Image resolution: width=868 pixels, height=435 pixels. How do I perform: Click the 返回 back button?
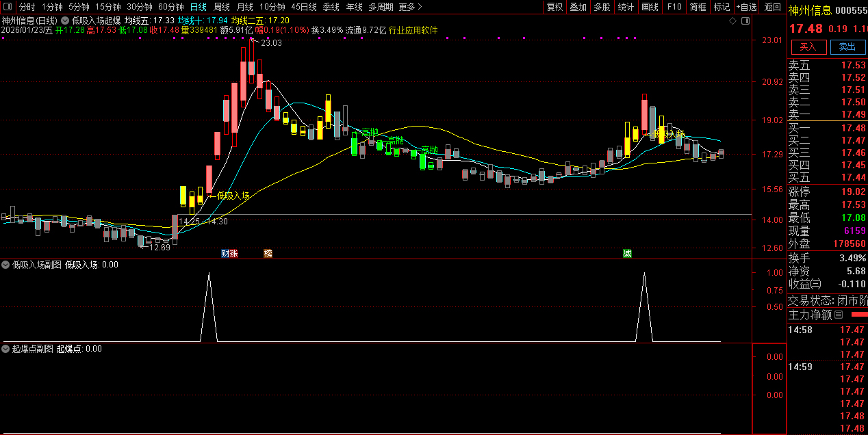pyautogui.click(x=772, y=7)
